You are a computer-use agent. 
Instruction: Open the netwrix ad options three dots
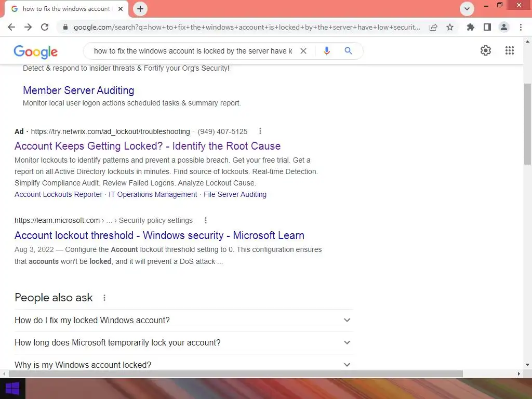point(260,131)
